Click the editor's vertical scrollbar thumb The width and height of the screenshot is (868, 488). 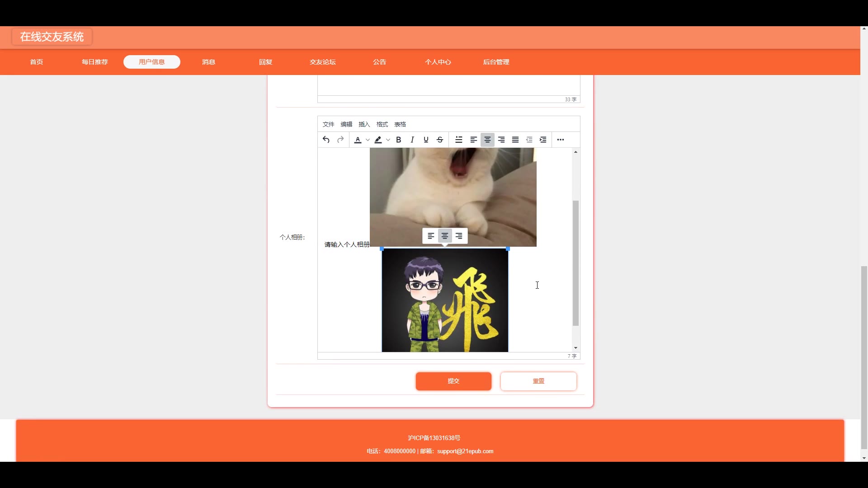576,263
